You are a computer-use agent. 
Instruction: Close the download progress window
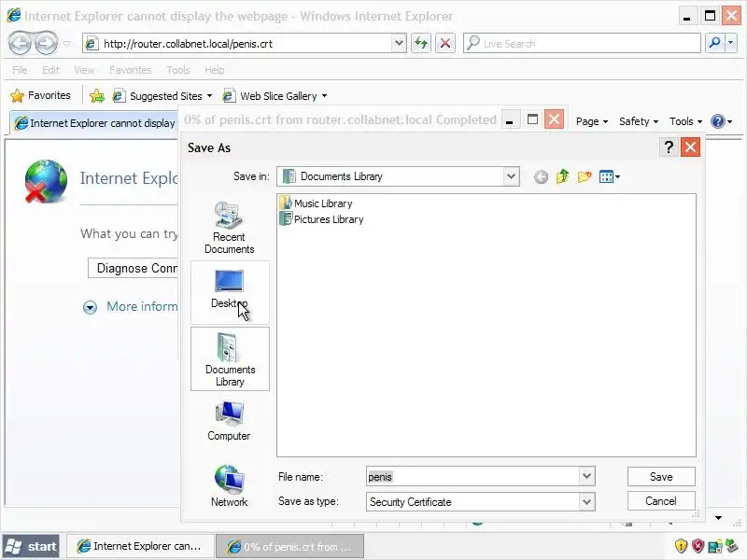click(554, 119)
